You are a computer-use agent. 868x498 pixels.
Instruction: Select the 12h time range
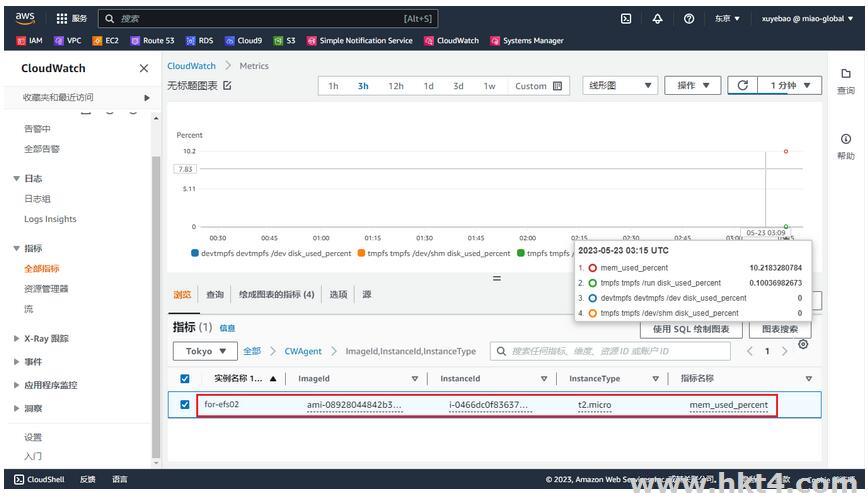click(396, 86)
